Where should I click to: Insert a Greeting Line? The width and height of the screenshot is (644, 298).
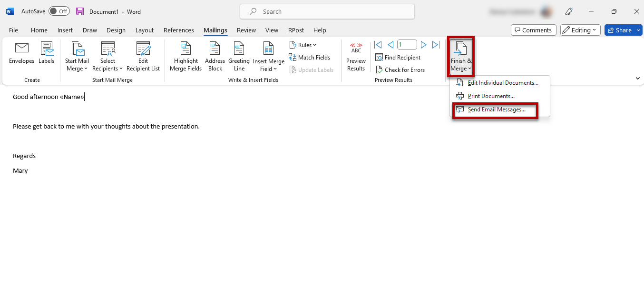click(239, 56)
